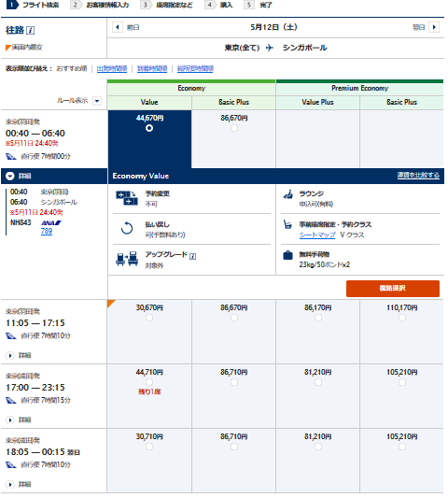Image resolution: width=448 pixels, height=498 pixels.
Task: Open the 789 aircraft type link
Action: (x=47, y=231)
